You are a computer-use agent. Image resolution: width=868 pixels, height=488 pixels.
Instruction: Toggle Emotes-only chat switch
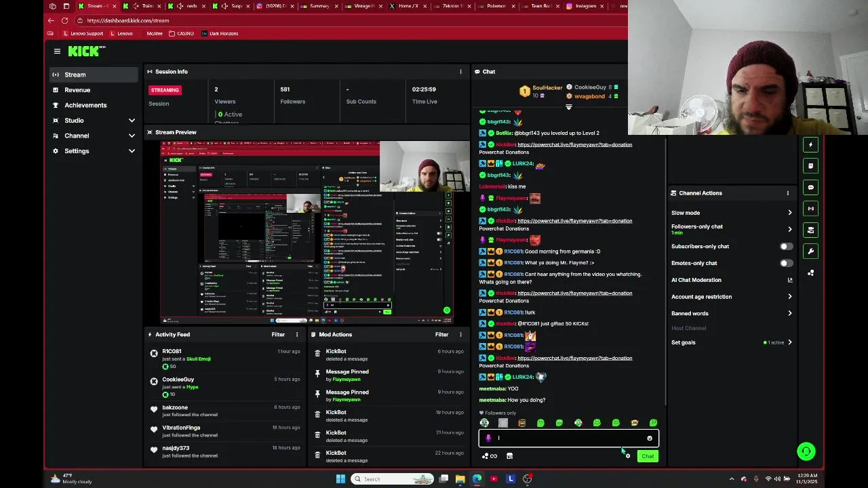(x=785, y=263)
